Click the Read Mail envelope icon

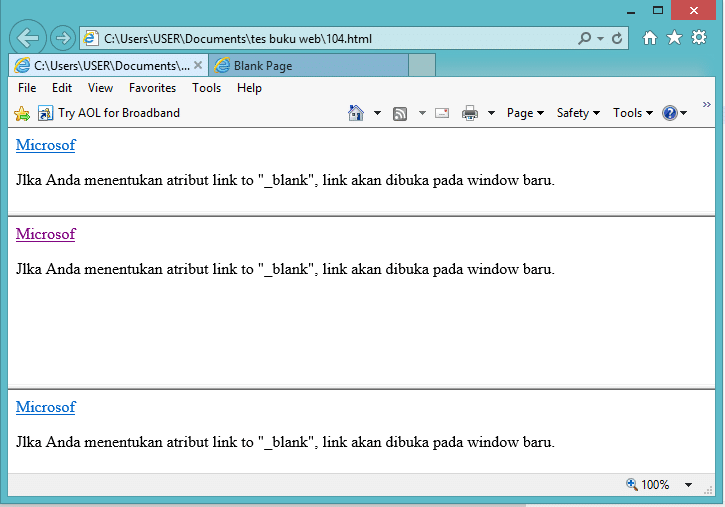[442, 113]
